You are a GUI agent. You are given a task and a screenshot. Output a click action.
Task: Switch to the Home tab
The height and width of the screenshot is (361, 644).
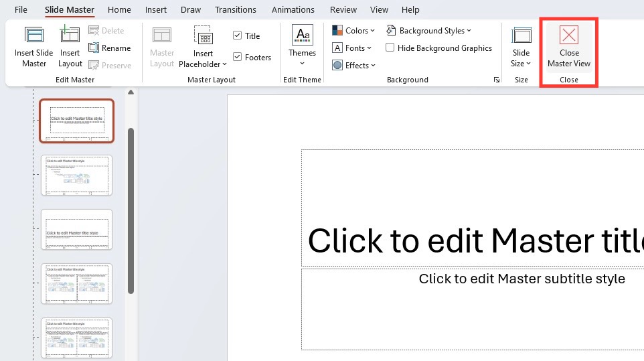coord(119,9)
